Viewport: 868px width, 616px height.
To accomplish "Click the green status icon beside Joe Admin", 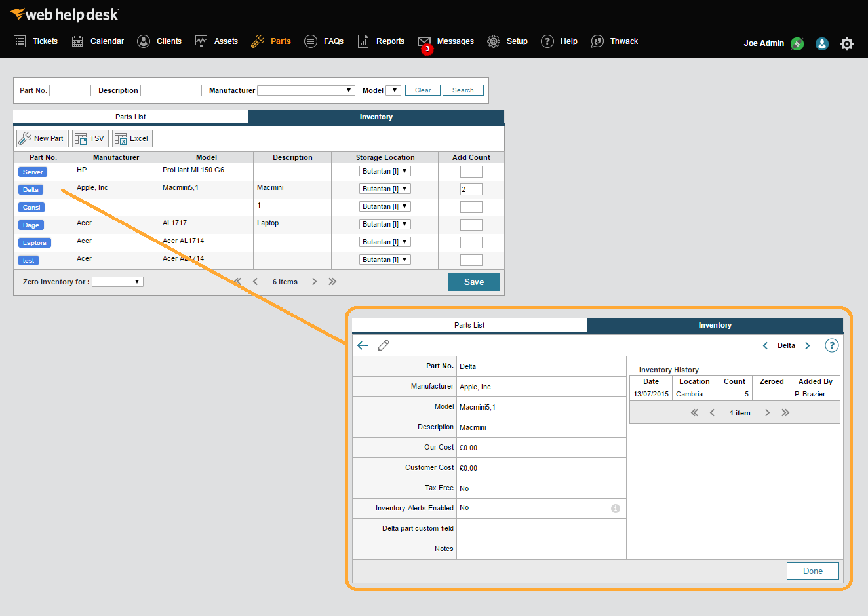I will [797, 44].
